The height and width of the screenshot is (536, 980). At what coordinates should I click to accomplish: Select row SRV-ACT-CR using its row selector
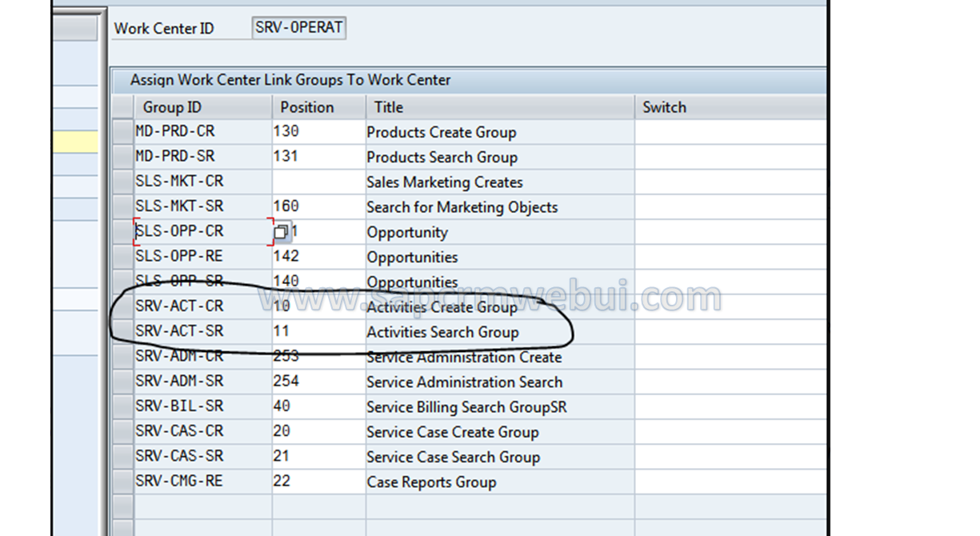122,306
